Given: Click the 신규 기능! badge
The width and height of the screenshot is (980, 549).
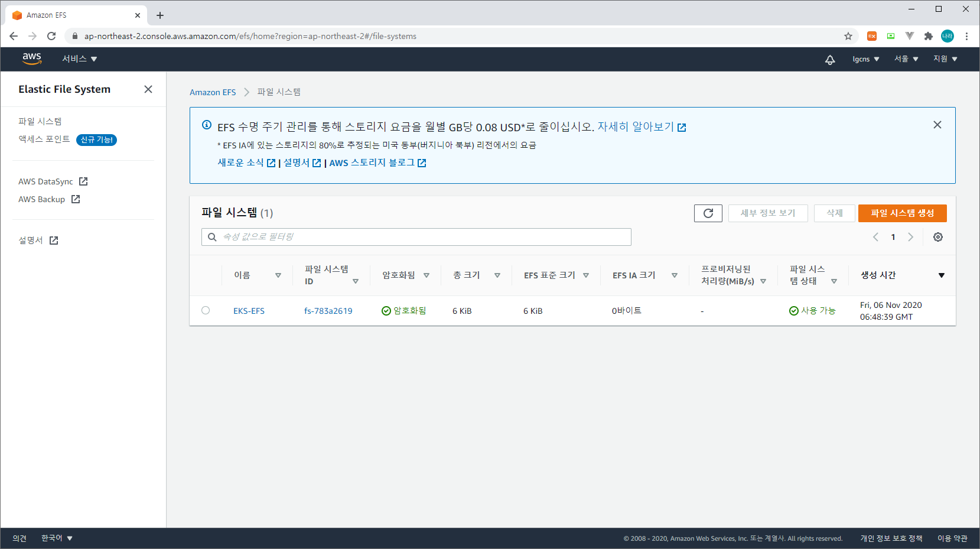Looking at the screenshot, I should point(97,140).
